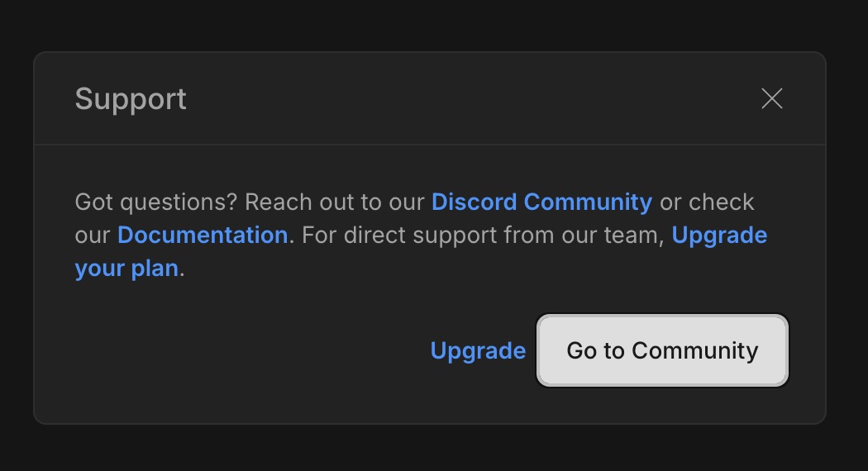Click the 'Got questions?' message text

pos(156,202)
